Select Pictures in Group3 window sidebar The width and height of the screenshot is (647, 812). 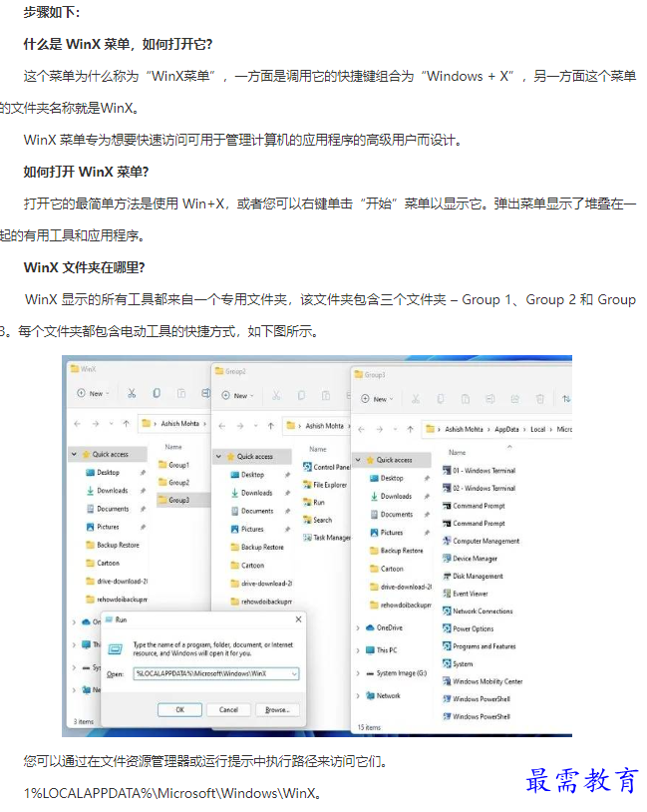pos(386,533)
